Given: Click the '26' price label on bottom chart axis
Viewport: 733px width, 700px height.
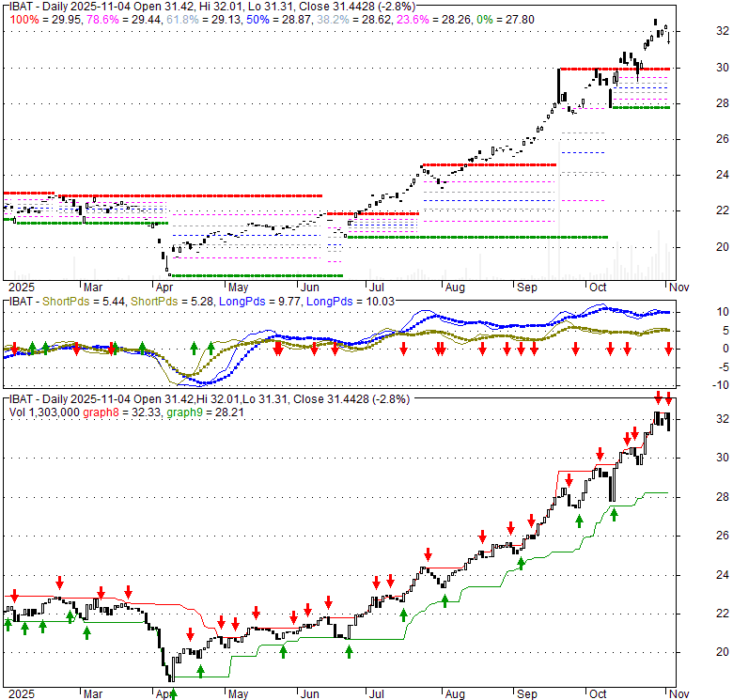Looking at the screenshot, I should [723, 536].
